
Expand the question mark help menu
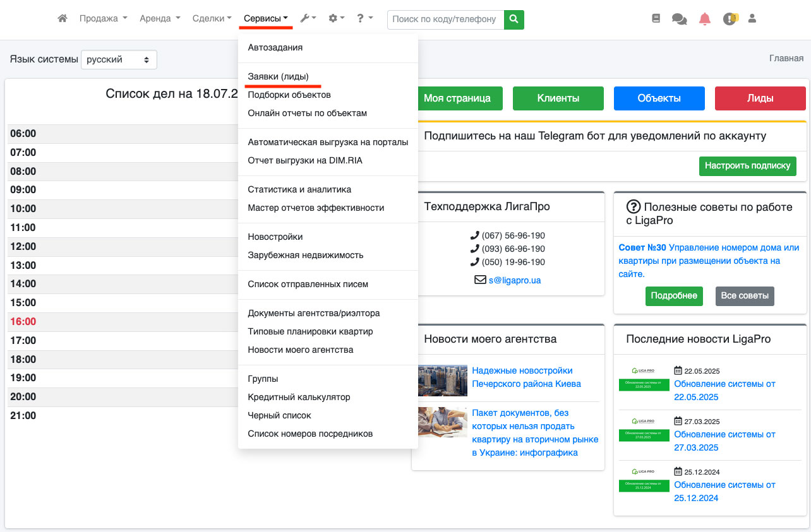pos(364,19)
